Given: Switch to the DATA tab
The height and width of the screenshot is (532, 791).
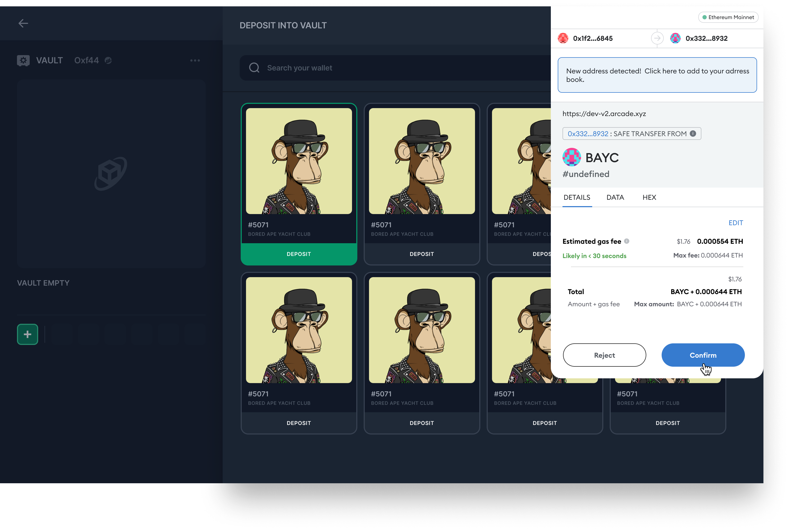Looking at the screenshot, I should 615,197.
